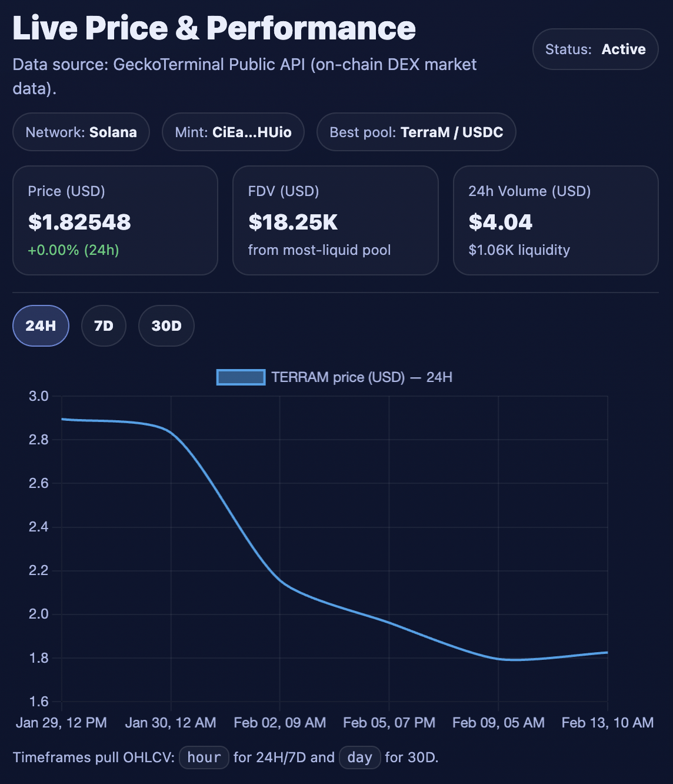Switch to the 7D timeframe
The image size is (673, 784).
(x=104, y=325)
